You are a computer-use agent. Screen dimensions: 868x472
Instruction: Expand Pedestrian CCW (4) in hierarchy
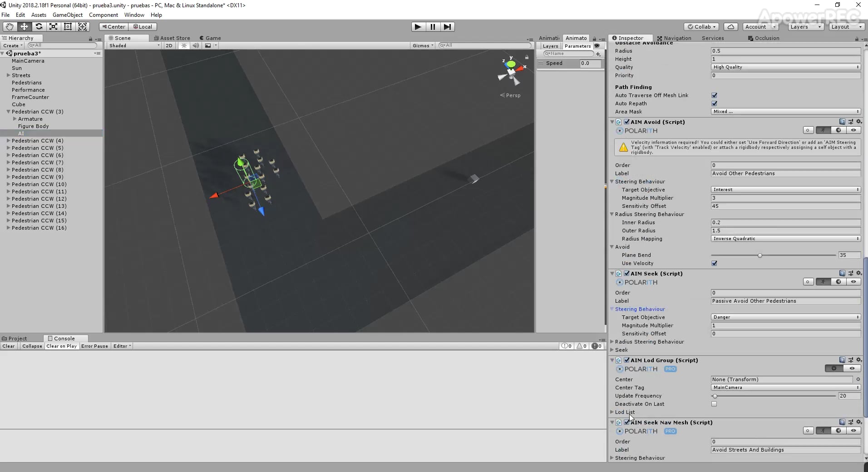point(8,141)
